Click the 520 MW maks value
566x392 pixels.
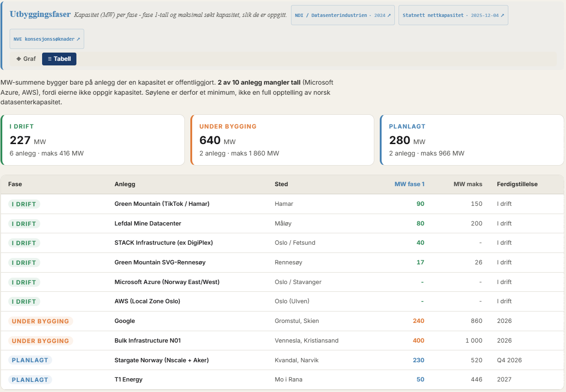tap(477, 360)
